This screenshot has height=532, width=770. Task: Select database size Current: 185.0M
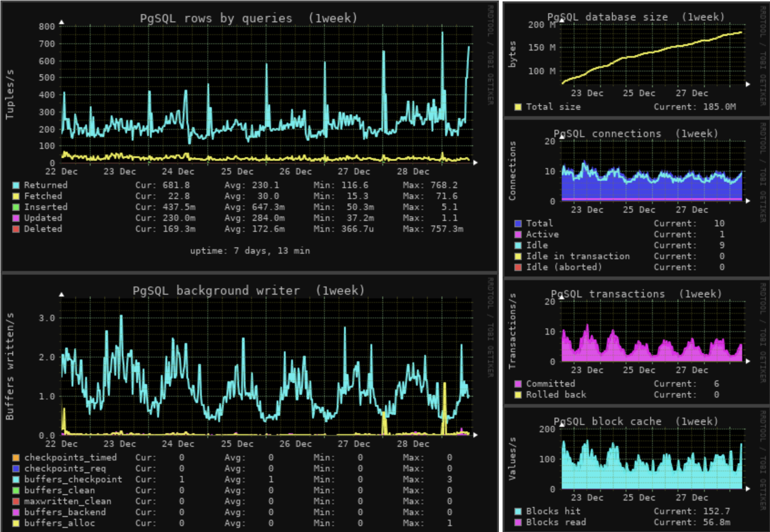[x=695, y=107]
